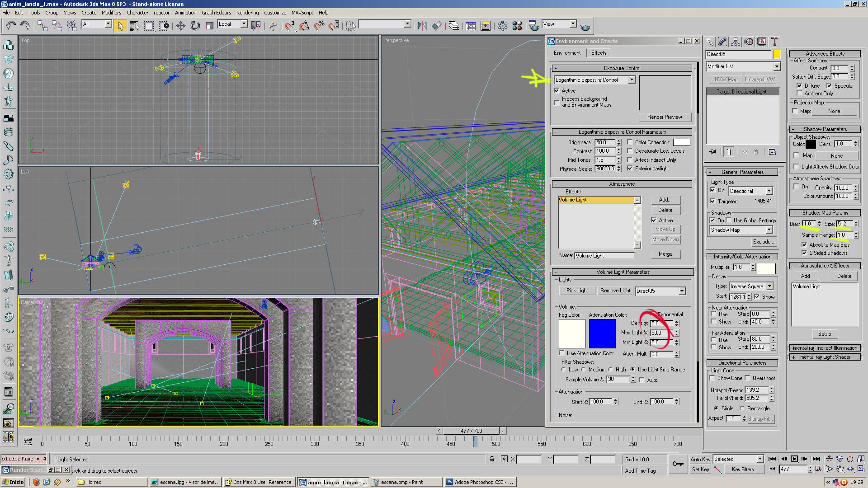Click the Pick Light button
This screenshot has height=488, width=868.
(577, 291)
